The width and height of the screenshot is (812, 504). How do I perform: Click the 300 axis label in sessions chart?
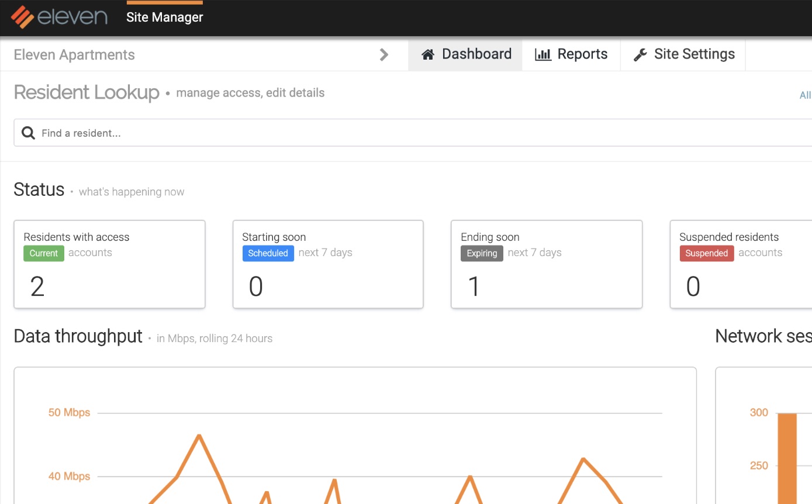(x=759, y=412)
